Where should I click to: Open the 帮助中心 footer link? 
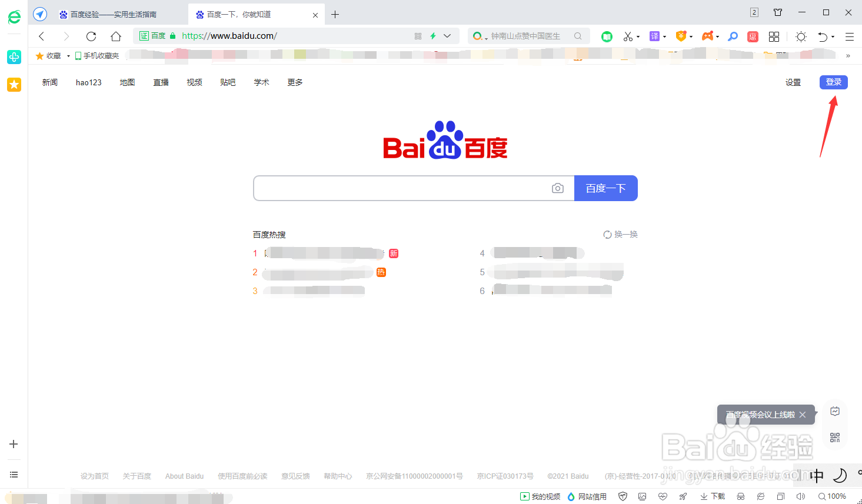click(338, 476)
